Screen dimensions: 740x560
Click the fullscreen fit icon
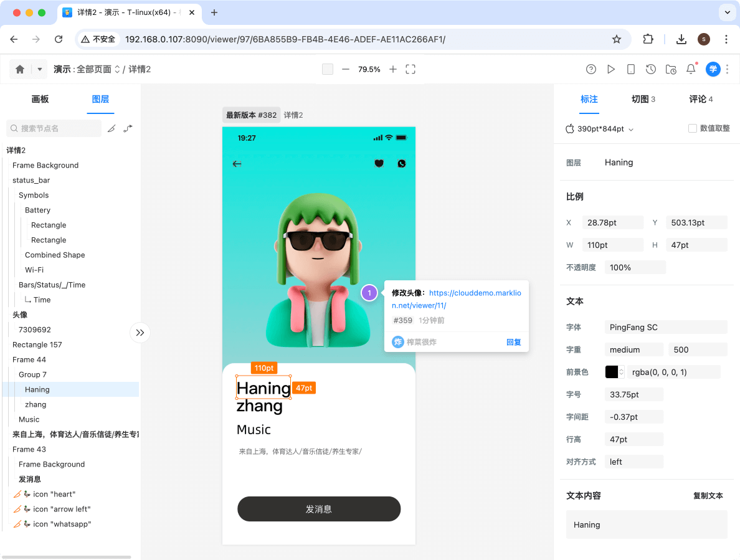pos(410,69)
